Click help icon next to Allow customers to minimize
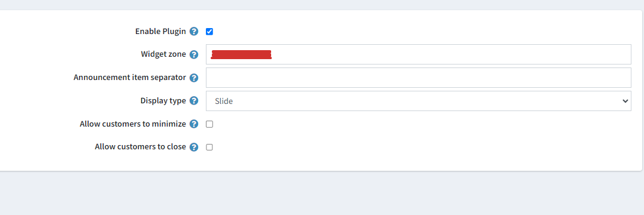 (x=194, y=124)
